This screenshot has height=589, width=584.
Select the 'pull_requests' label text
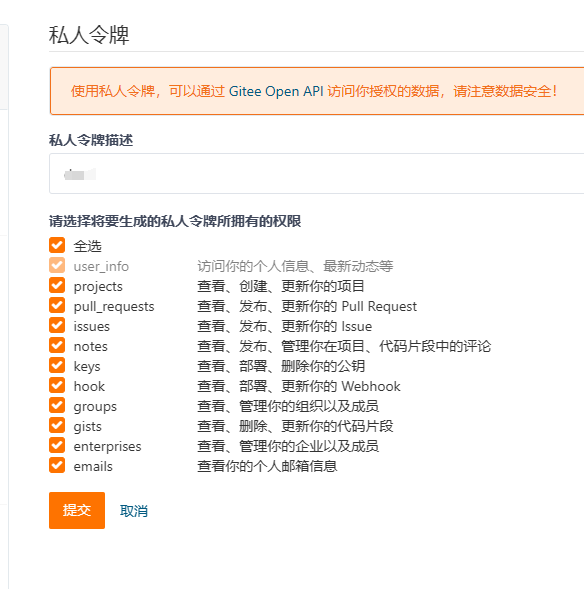tap(114, 307)
